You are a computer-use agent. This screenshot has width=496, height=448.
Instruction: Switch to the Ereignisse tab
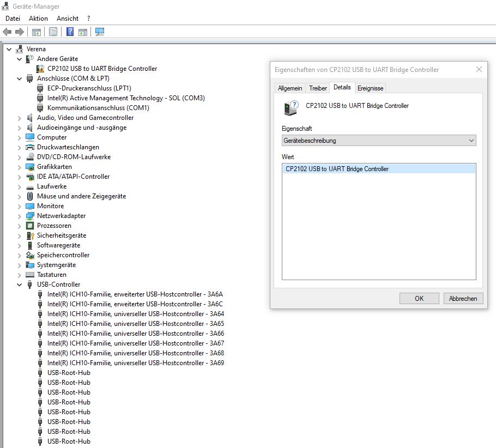click(370, 88)
